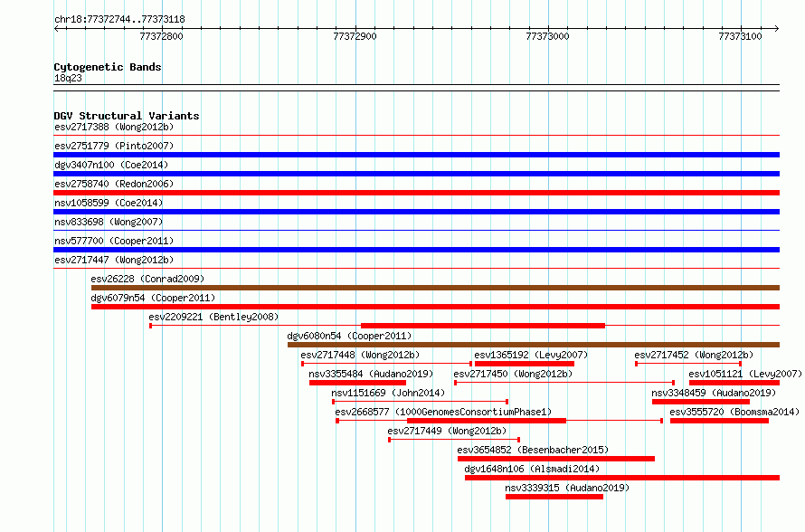Click the red bar under dgv1648n106
Screen dimensions: 805x532
point(622,478)
